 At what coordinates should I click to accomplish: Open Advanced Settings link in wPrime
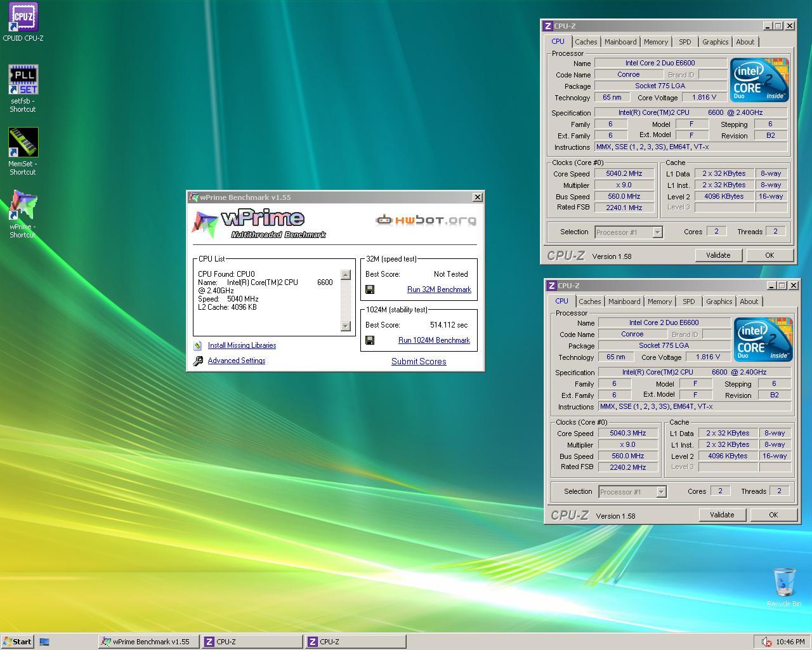coord(237,361)
